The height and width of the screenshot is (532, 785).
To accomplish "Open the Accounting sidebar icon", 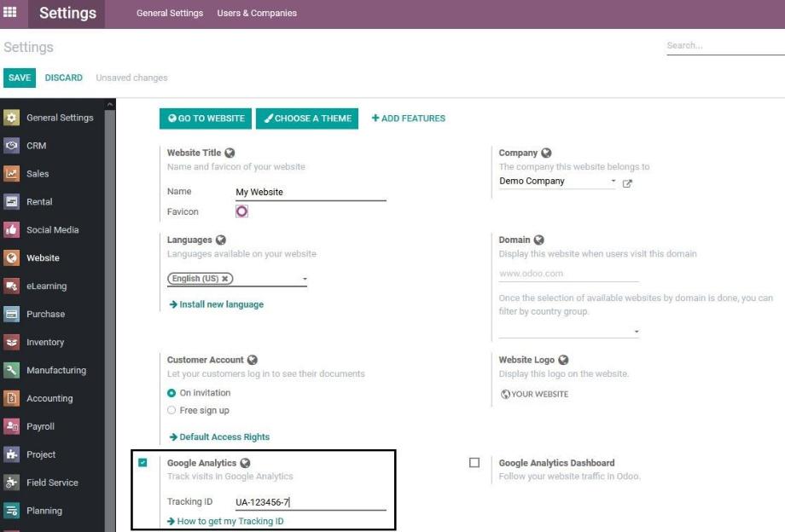I will 13,398.
